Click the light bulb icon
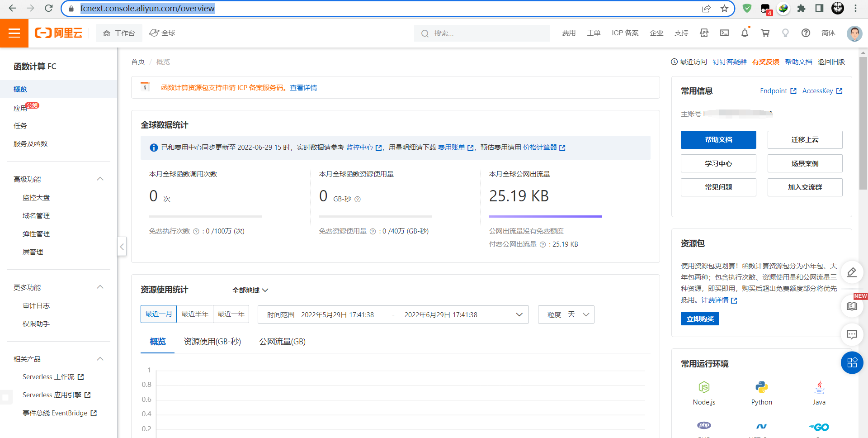 (785, 33)
